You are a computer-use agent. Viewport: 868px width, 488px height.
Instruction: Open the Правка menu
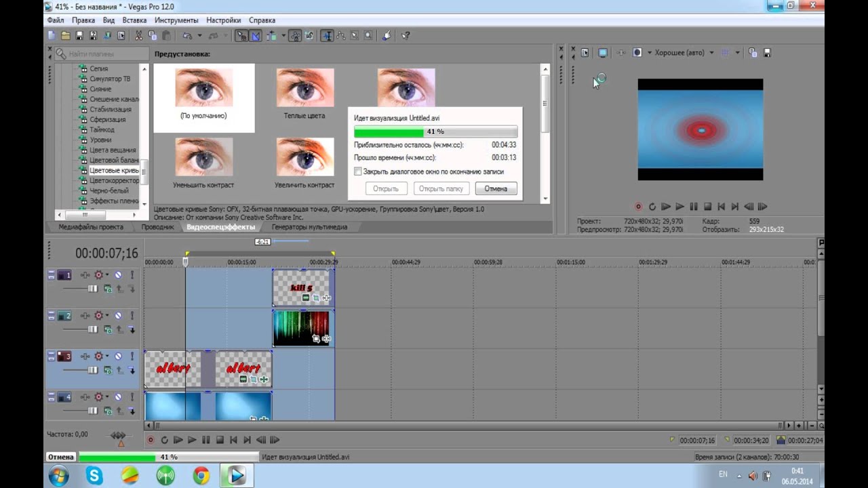click(x=83, y=20)
